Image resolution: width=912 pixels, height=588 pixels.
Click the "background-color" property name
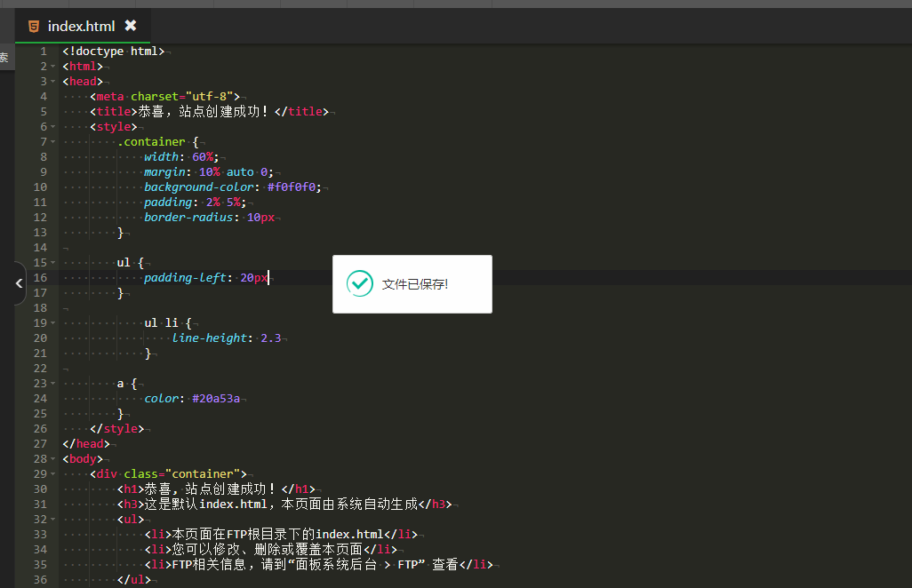pyautogui.click(x=199, y=187)
